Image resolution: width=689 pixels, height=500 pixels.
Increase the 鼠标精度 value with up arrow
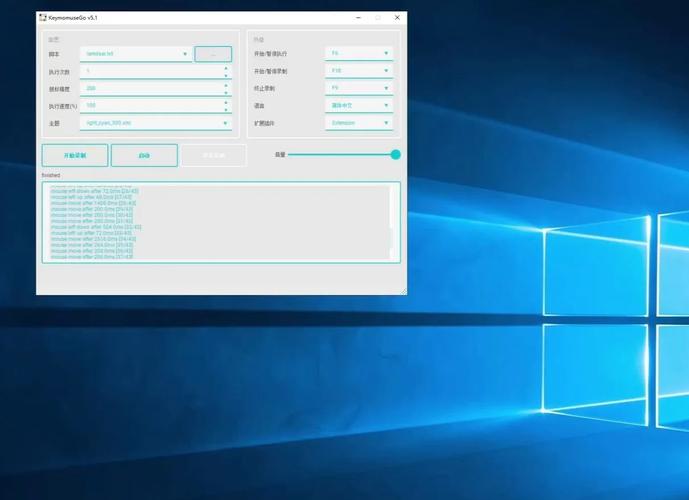coord(226,85)
